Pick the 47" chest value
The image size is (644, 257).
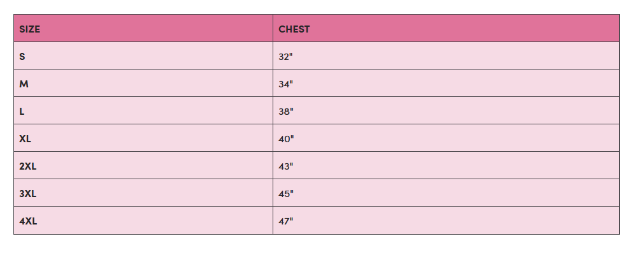point(286,221)
